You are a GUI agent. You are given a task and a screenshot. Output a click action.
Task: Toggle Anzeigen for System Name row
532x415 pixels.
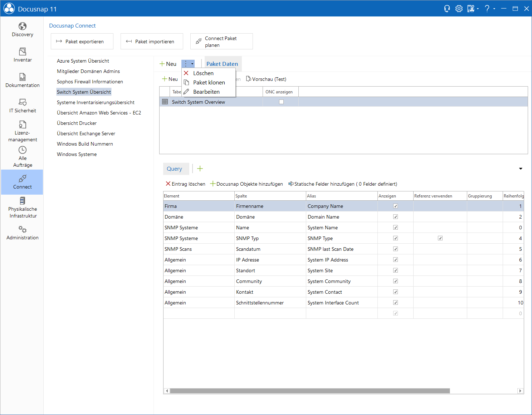click(x=395, y=228)
